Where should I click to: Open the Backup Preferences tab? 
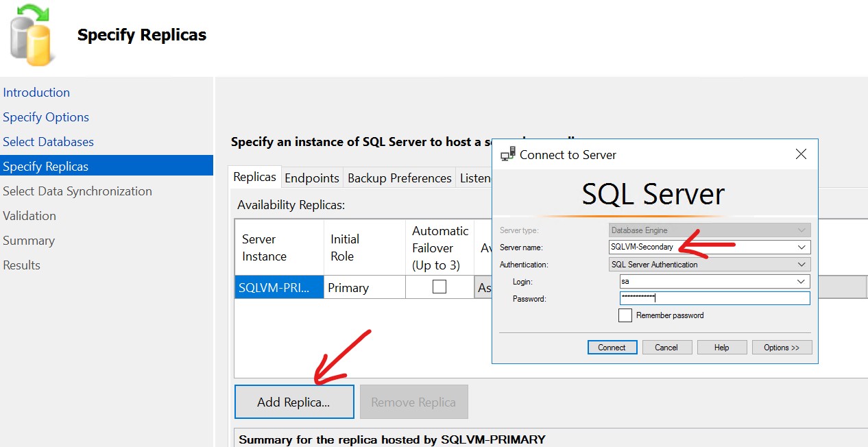coord(399,178)
